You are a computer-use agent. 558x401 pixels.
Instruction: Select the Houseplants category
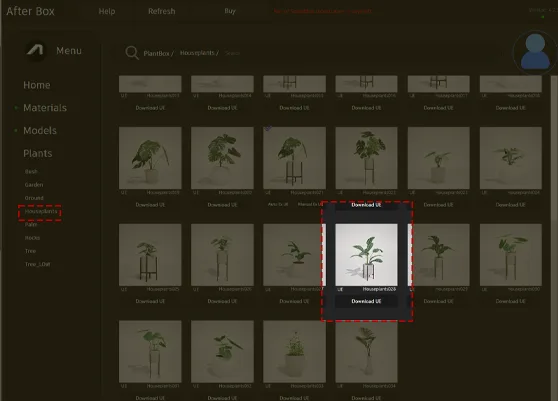click(41, 211)
